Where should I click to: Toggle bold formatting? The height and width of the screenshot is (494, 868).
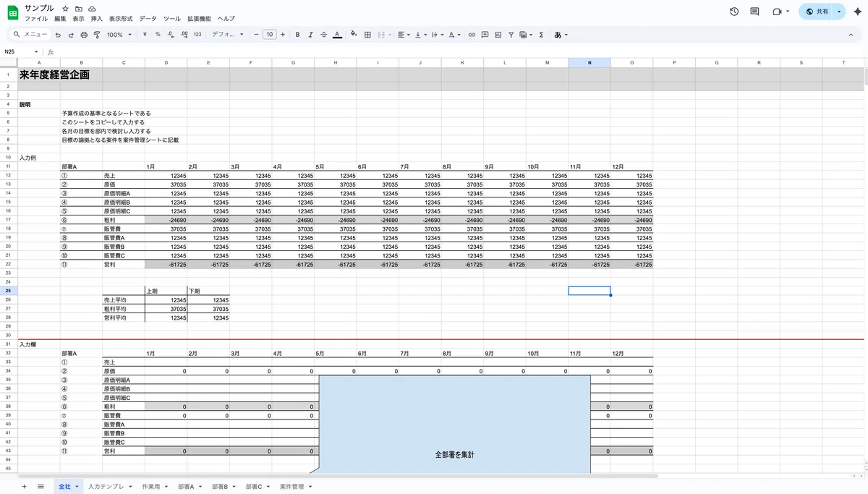298,34
